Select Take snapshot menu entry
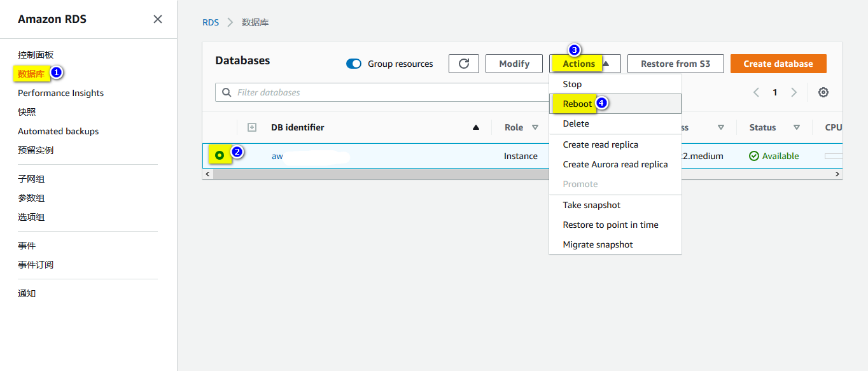Screen dimensions: 868x371 tap(615, 205)
